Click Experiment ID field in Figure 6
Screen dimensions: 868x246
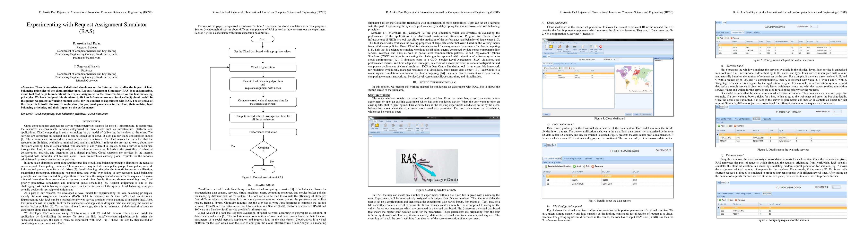click(x=837, y=112)
